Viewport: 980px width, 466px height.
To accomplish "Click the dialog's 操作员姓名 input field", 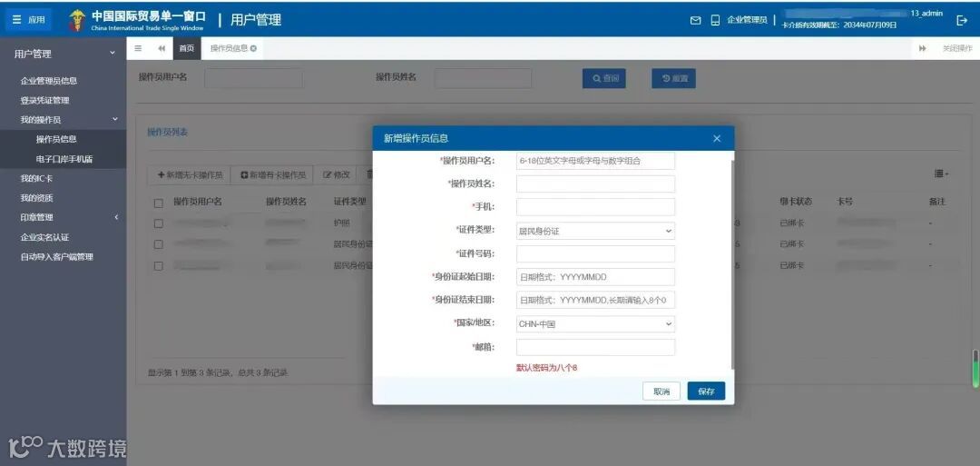I will point(595,183).
